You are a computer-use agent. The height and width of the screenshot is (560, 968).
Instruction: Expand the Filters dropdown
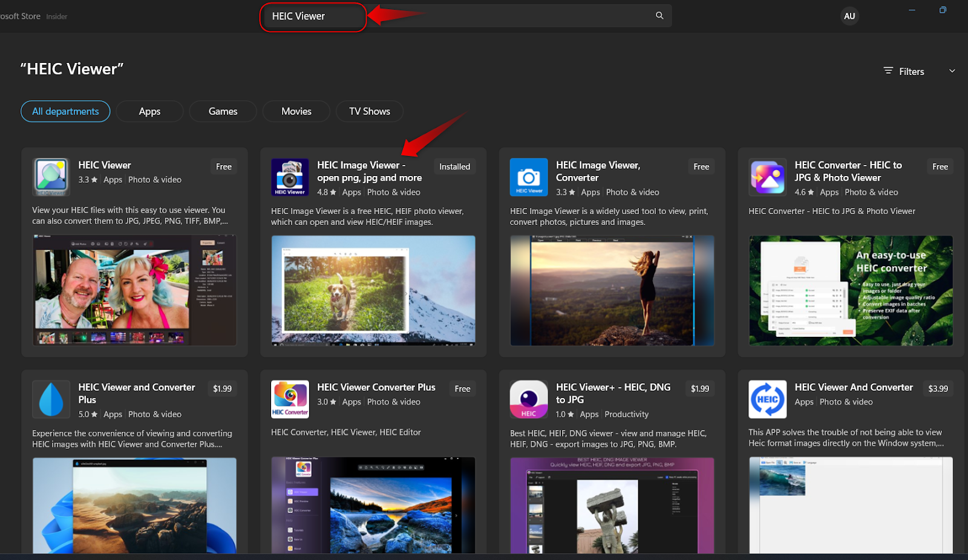pos(904,71)
